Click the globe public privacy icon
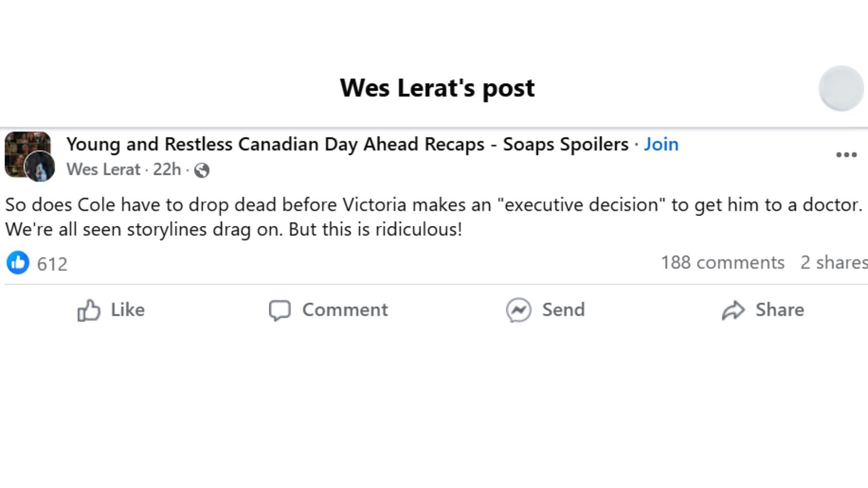This screenshot has height=488, width=868. pos(202,170)
